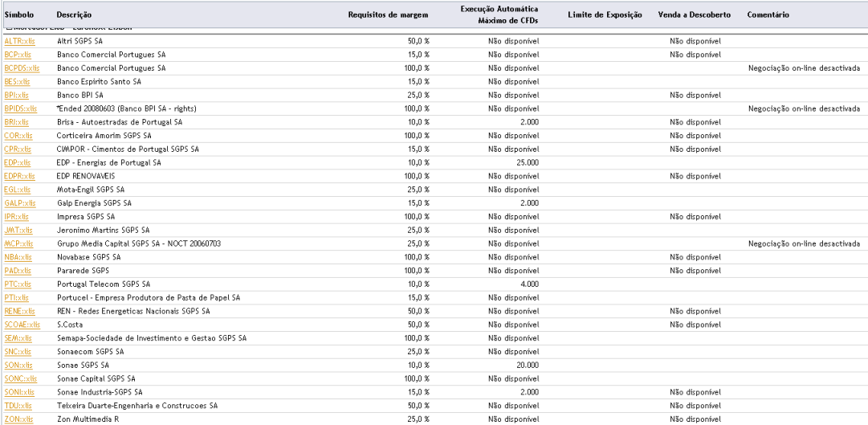
Task: Click the Requisitos de margem column header
Action: 388,15
